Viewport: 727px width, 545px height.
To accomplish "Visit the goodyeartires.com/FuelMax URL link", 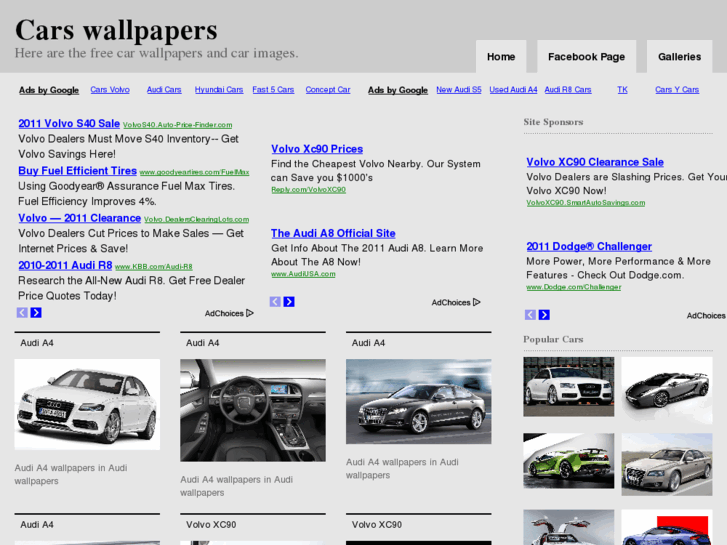I will click(194, 172).
